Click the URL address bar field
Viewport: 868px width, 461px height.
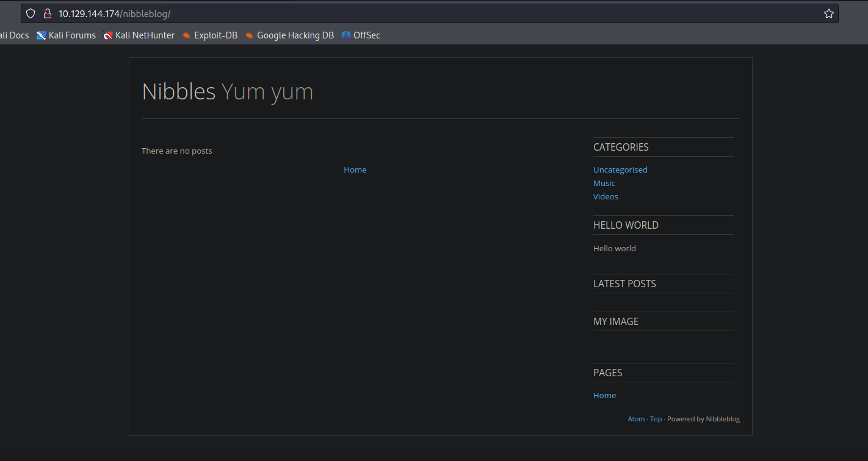tap(429, 13)
